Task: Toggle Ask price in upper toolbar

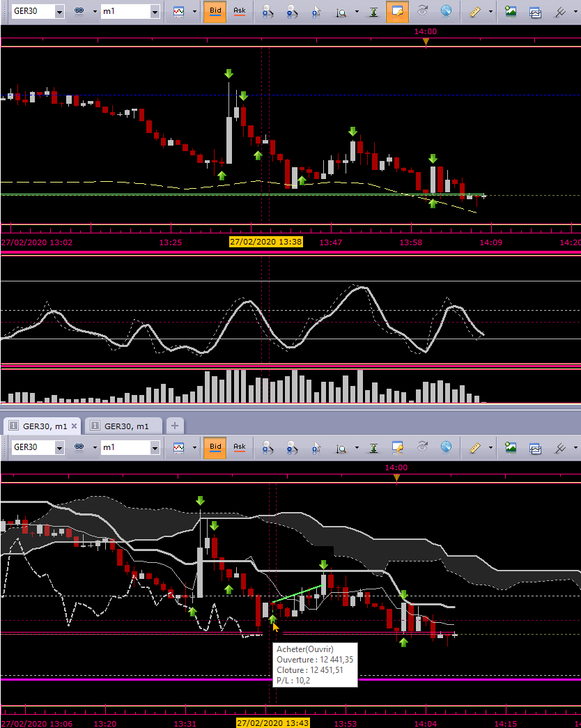Action: click(x=240, y=12)
